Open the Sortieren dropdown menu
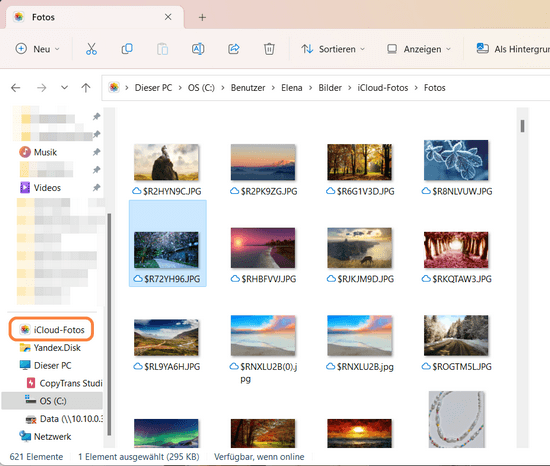Image resolution: width=550 pixels, height=466 pixels. click(333, 49)
